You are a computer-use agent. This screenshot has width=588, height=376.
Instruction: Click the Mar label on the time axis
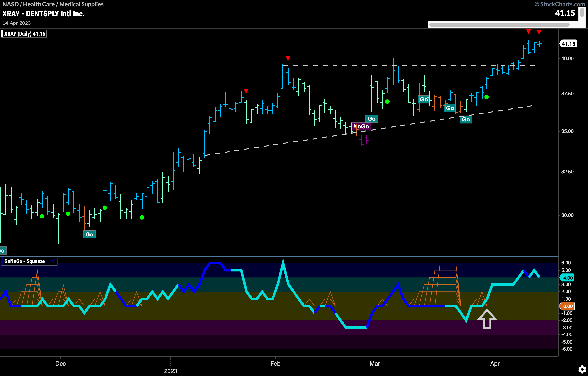click(x=375, y=364)
